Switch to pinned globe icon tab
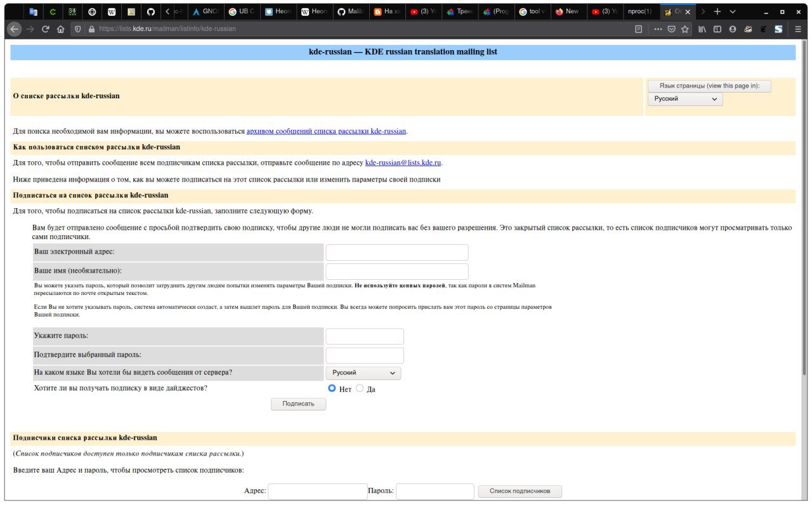Screen dimensions: 812x505 (x=92, y=11)
